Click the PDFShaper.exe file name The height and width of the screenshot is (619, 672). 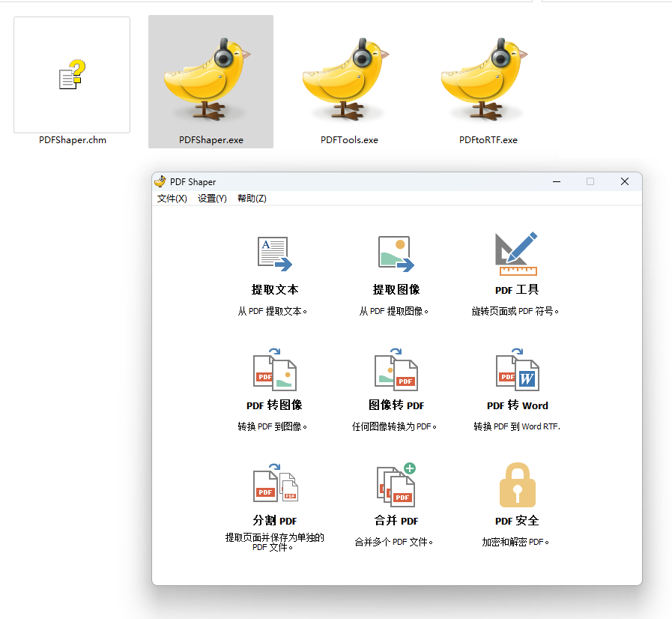[x=211, y=139]
